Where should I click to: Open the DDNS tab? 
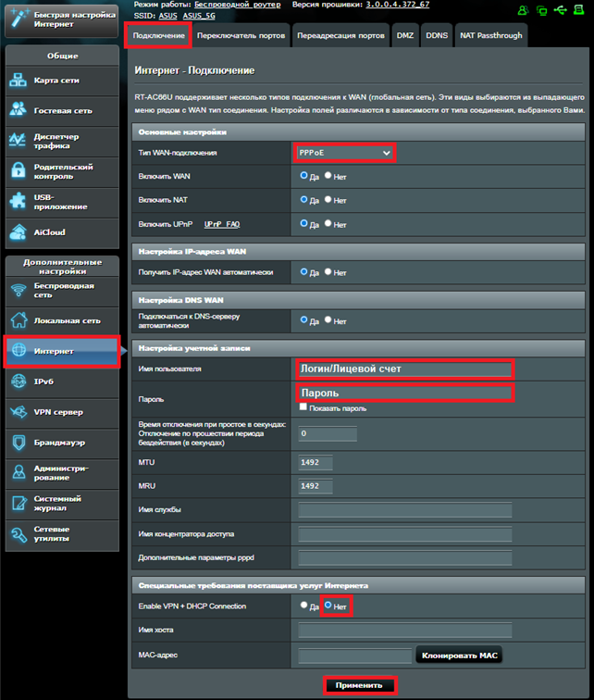pyautogui.click(x=436, y=36)
